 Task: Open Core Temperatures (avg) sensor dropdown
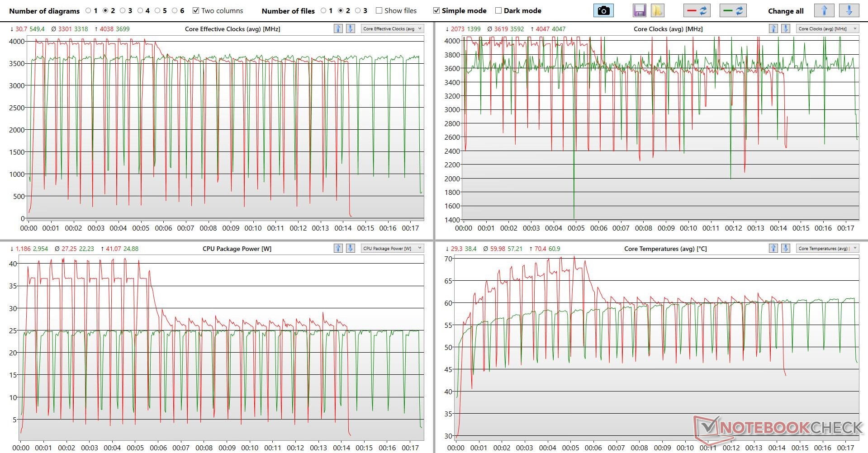tap(827, 248)
